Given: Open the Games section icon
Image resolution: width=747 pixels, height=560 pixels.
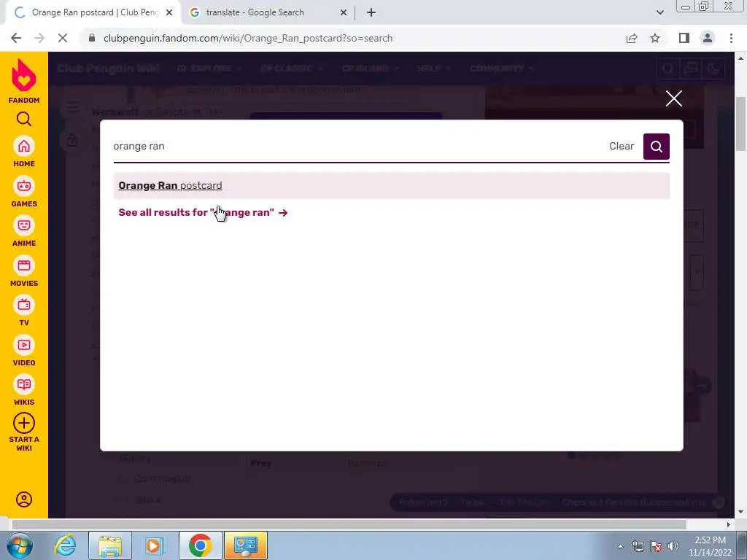Looking at the screenshot, I should point(24,186).
